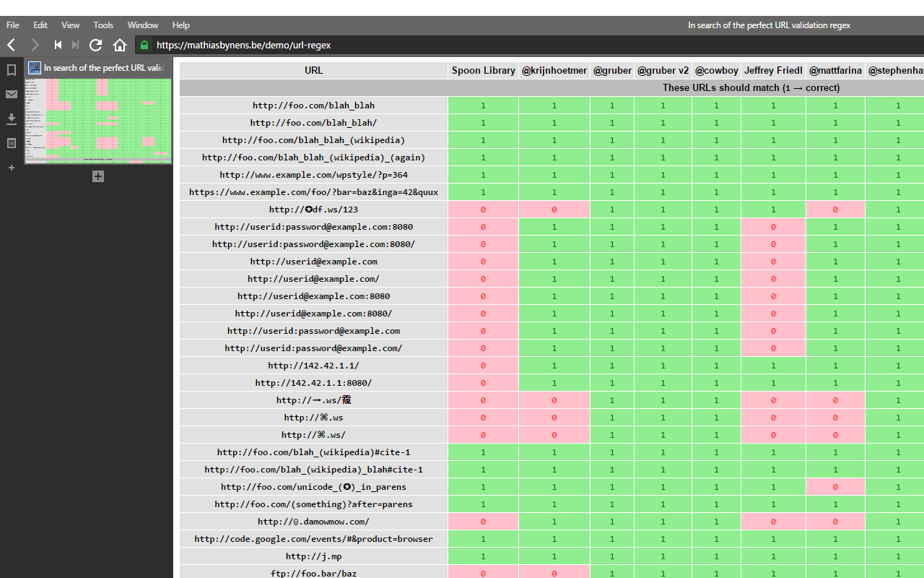The width and height of the screenshot is (924, 578).
Task: Click the Spoon Library column header
Action: [484, 70]
